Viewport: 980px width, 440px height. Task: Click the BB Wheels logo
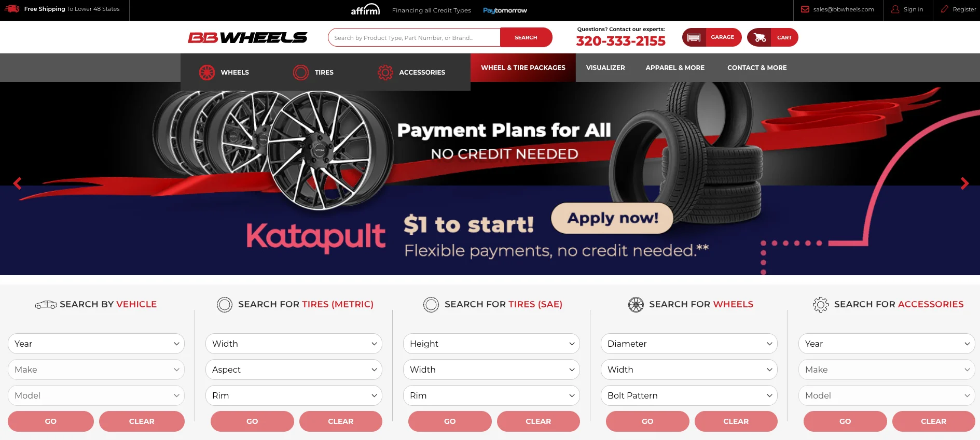tap(247, 37)
